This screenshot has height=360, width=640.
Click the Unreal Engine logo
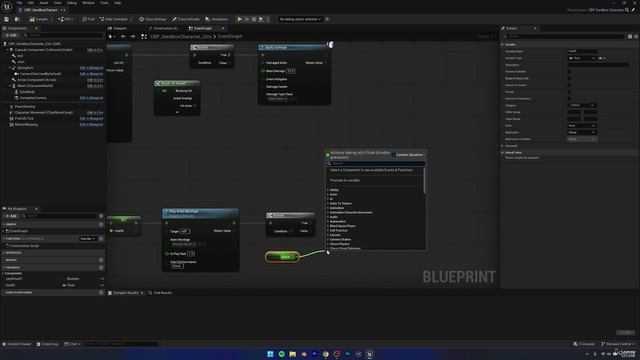tap(7, 6)
